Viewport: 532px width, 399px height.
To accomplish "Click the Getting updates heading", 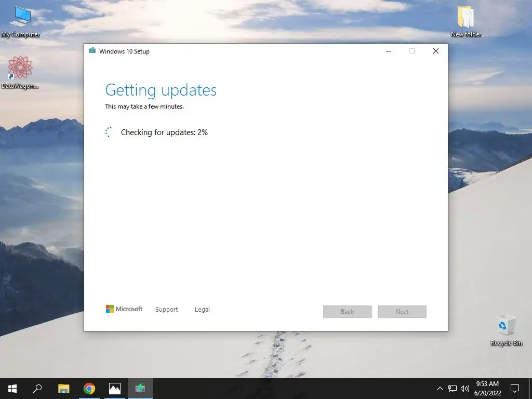I will point(161,90).
